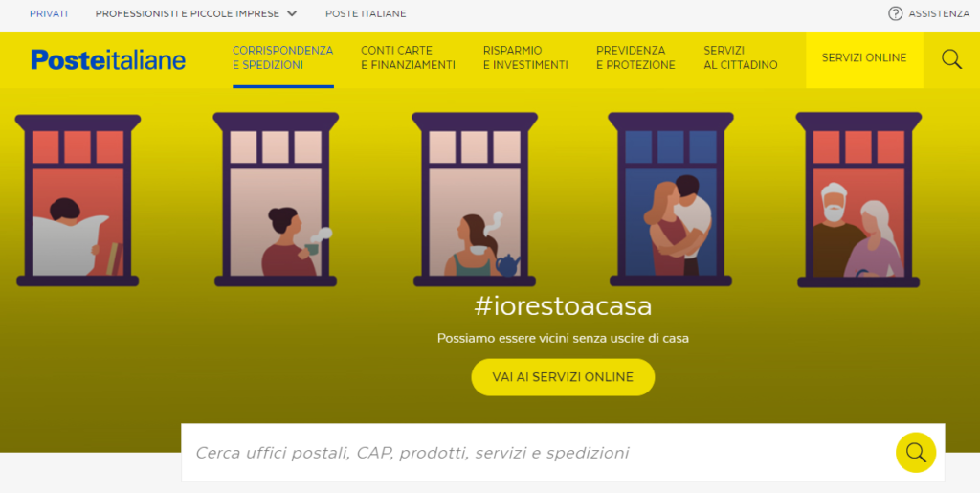Open Previdenza e Protezione menu
This screenshot has width=980, height=493.
(635, 57)
